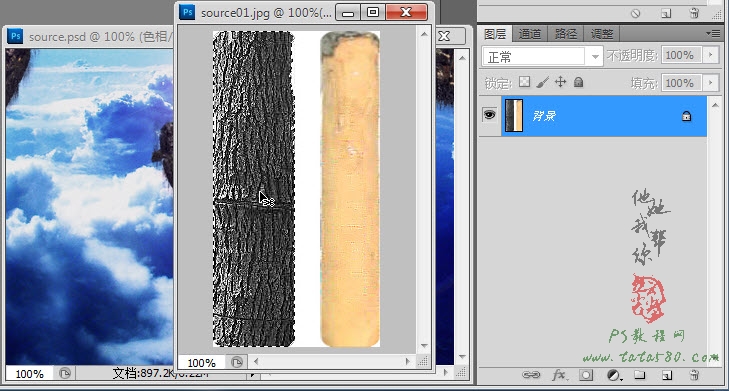
Task: Add a layer mask
Action: pyautogui.click(x=586, y=375)
